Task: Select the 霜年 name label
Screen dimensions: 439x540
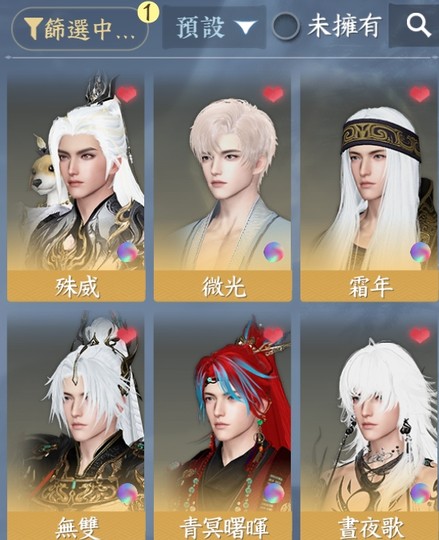Action: [x=370, y=287]
